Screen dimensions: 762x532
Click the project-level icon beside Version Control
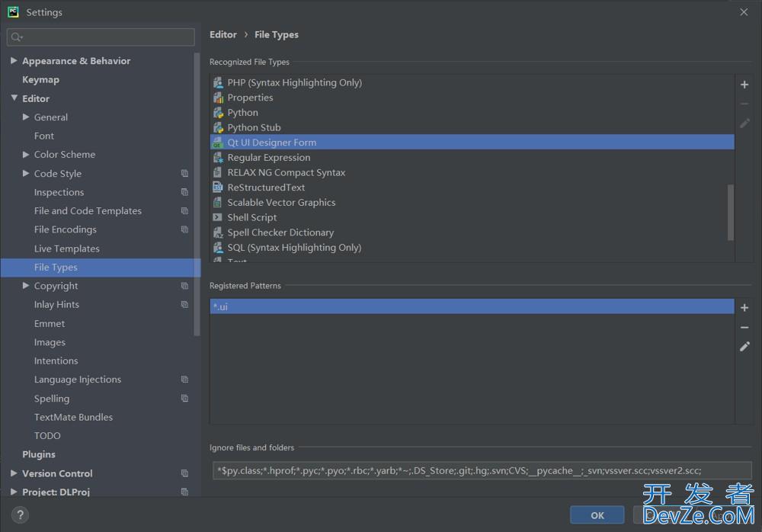coord(184,473)
